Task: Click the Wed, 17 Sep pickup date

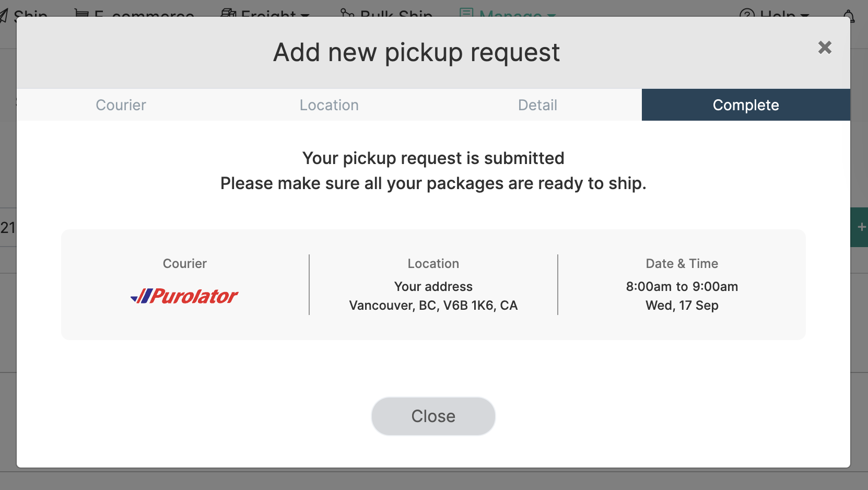Action: (x=682, y=306)
